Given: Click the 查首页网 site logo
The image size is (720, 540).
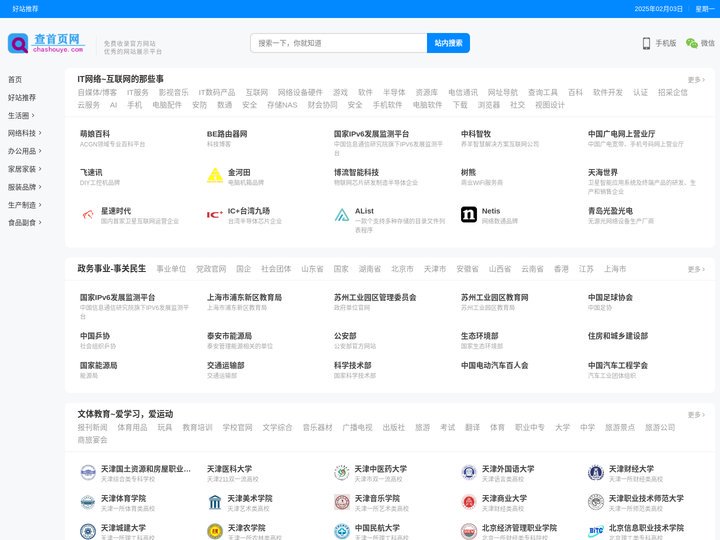Looking at the screenshot, I should click(46, 43).
